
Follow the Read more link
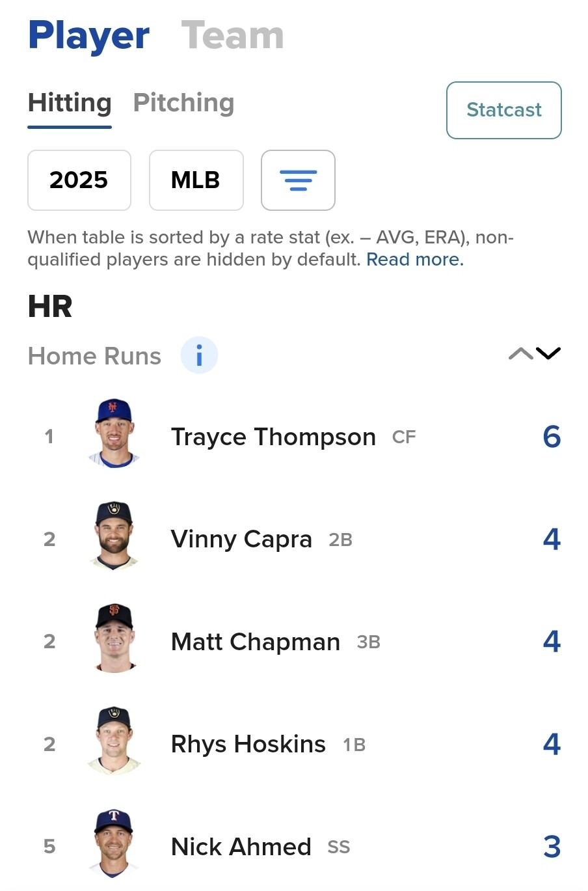coord(415,260)
